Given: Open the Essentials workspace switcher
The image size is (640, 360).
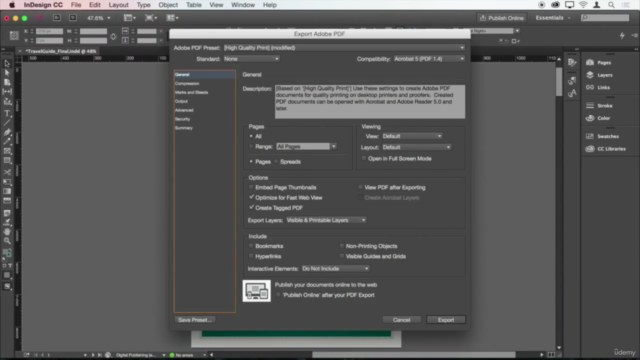Looking at the screenshot, I should click(x=553, y=18).
